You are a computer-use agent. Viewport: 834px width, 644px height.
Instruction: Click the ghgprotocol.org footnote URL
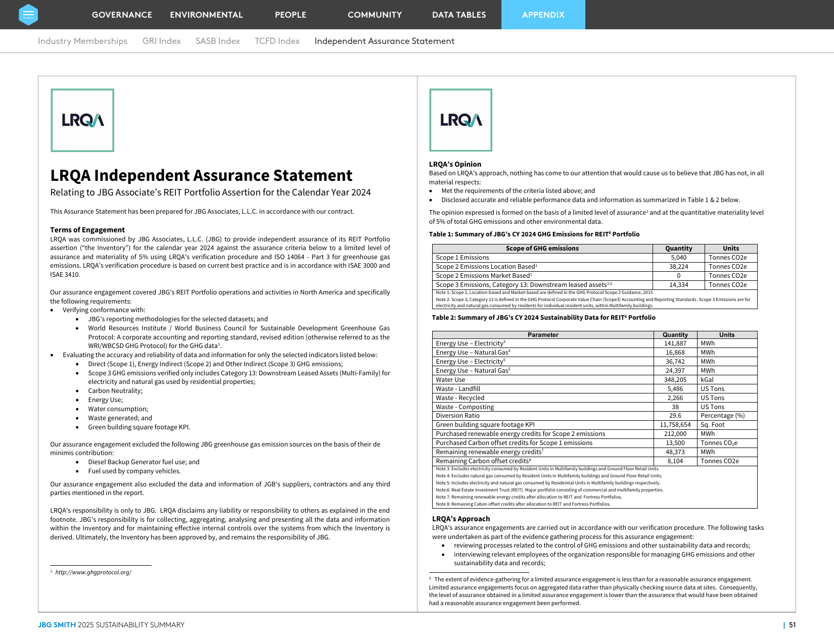click(x=93, y=572)
